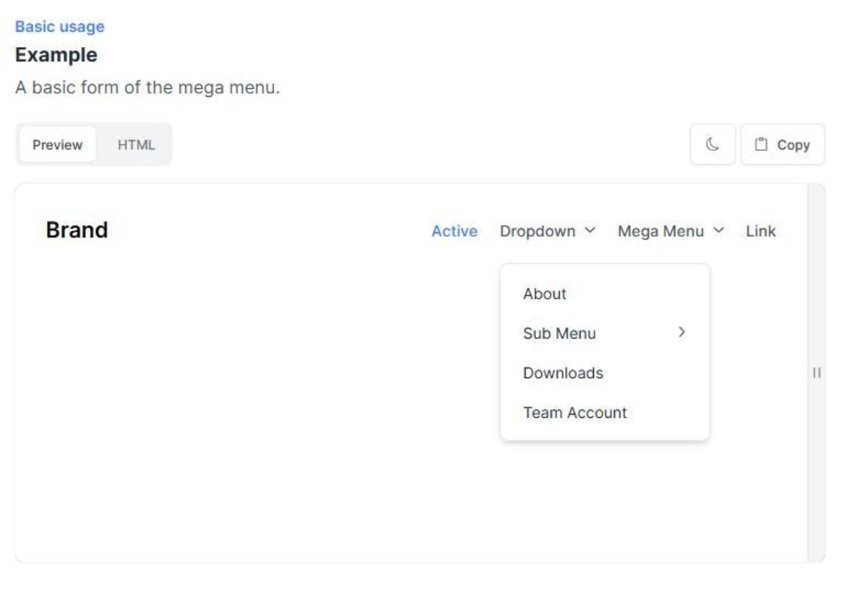
Task: Select the Preview tab
Action: click(x=57, y=145)
